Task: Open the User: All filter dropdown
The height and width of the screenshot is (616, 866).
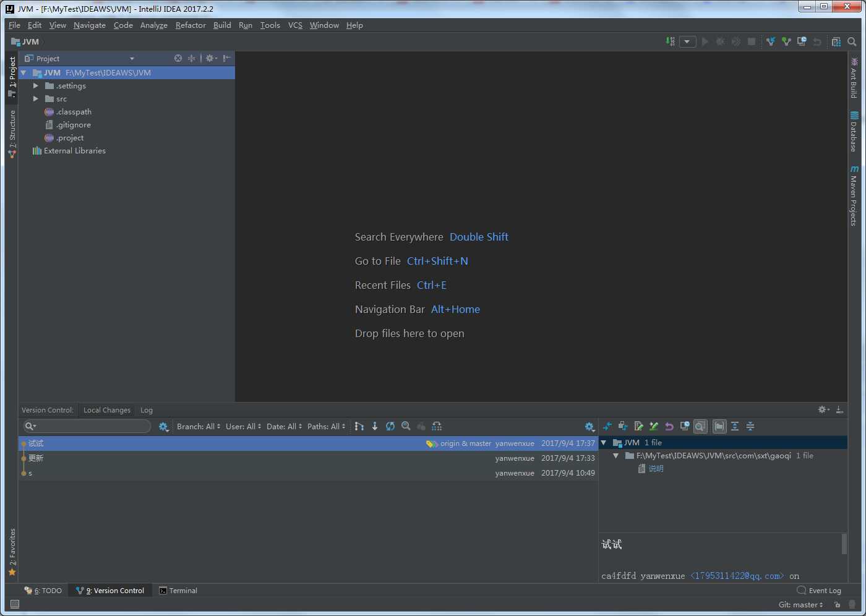Action: 244,427
